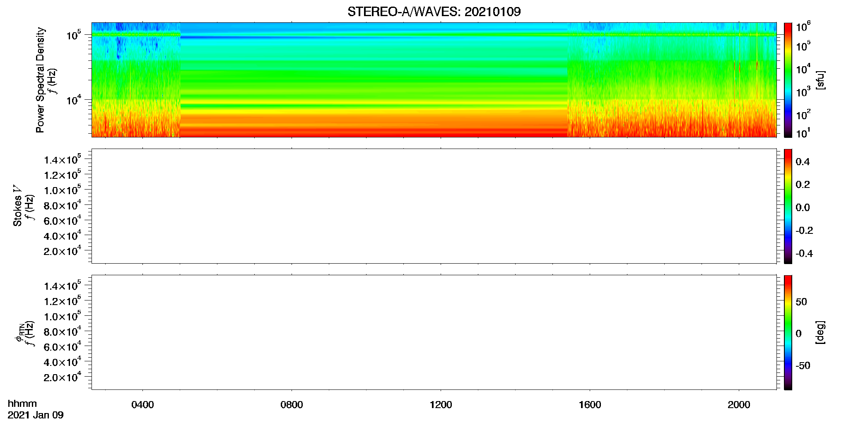Click the Stokes V color bar
Viewport: 868px width, 447px height.
point(788,206)
